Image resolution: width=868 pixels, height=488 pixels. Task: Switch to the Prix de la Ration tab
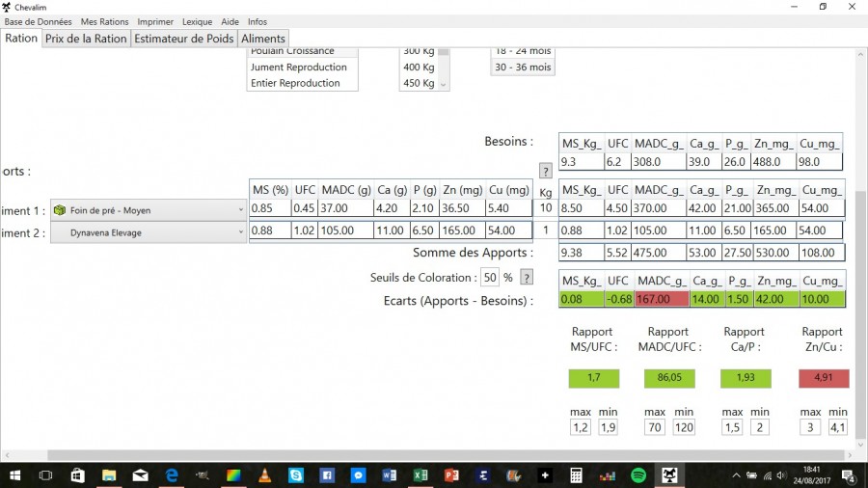86,39
